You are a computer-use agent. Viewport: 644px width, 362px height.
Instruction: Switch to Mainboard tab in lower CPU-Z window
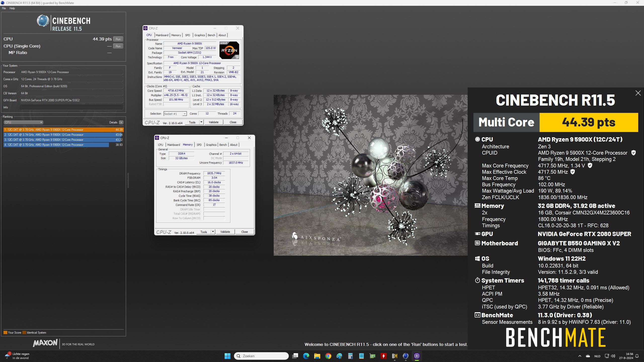pos(174,145)
